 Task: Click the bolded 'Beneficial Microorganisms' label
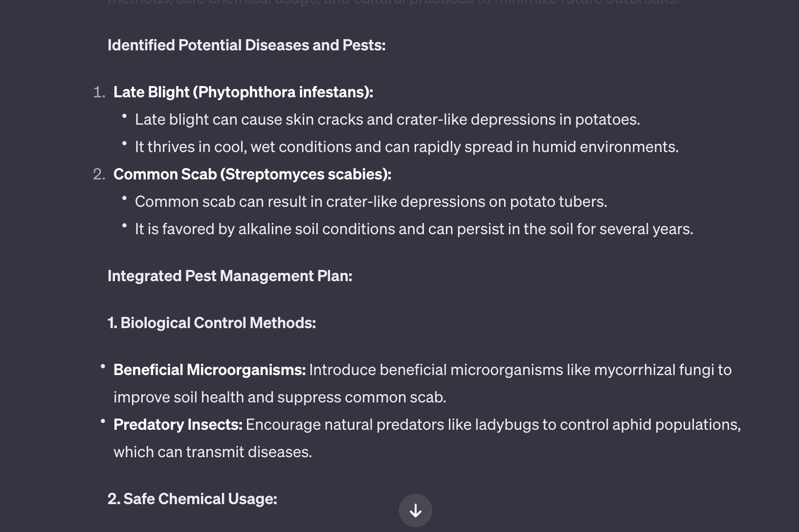[x=209, y=370]
